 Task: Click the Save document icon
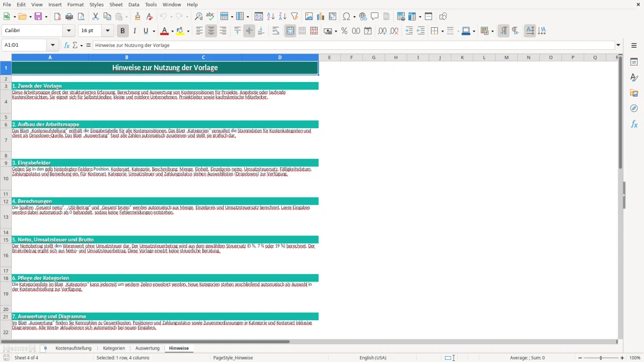pos(38,17)
